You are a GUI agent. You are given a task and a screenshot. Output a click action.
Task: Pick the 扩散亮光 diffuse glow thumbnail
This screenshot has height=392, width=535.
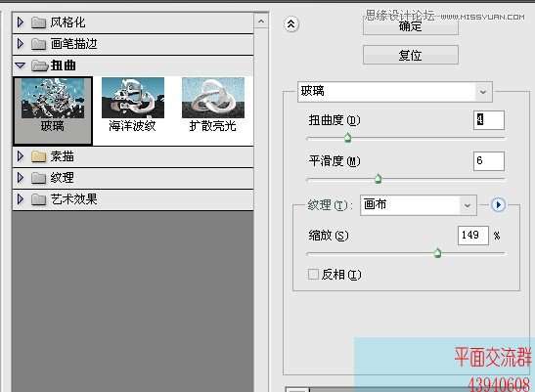tap(213, 105)
